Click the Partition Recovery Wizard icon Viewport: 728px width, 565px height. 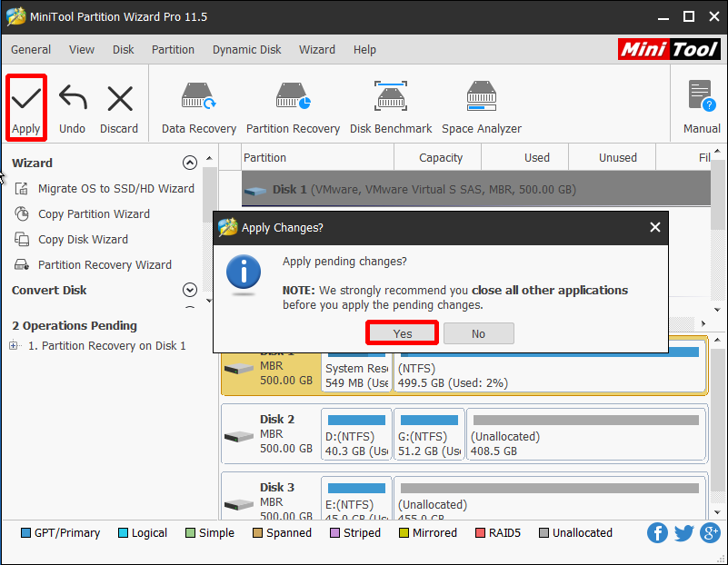pyautogui.click(x=21, y=265)
